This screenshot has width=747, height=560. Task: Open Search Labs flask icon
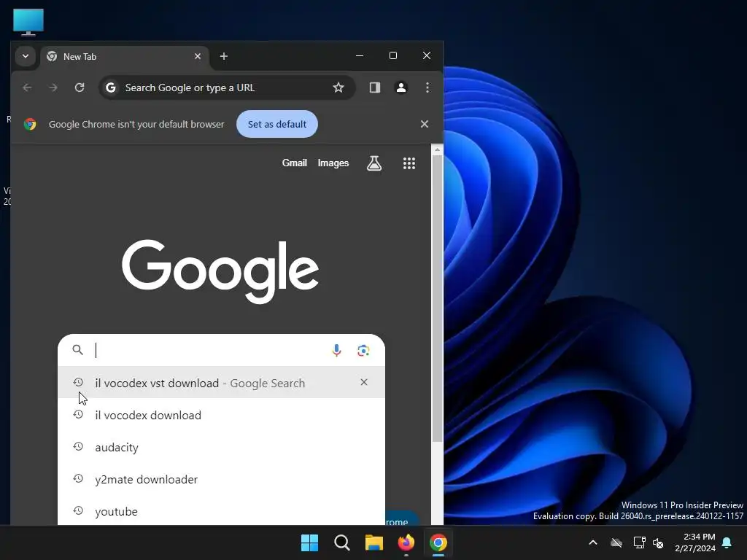pyautogui.click(x=374, y=163)
